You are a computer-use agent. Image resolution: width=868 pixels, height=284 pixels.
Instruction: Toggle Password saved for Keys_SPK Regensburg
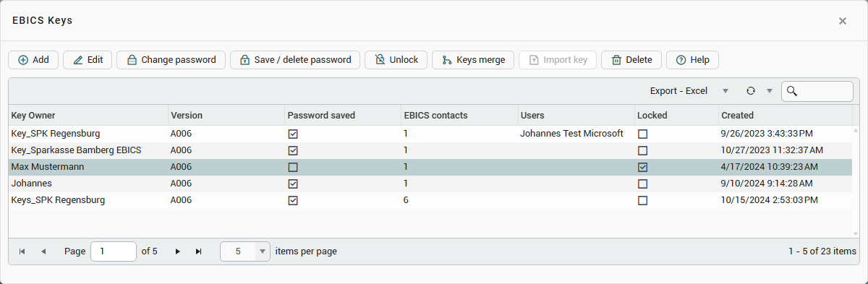(x=293, y=200)
